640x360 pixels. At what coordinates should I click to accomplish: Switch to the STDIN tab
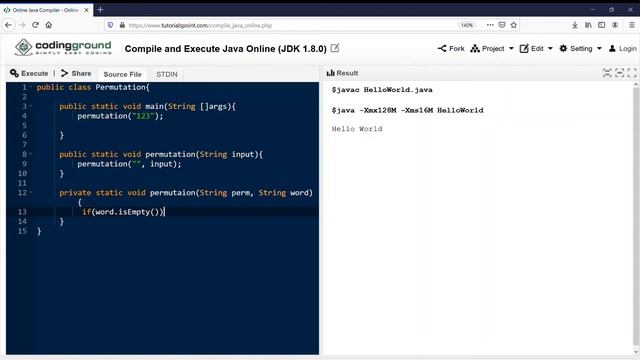coord(167,74)
